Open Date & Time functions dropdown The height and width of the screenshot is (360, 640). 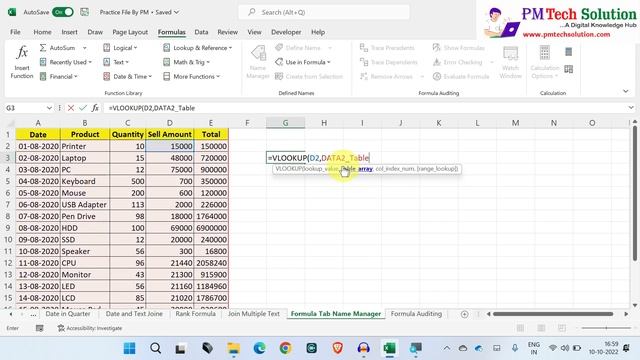127,76
